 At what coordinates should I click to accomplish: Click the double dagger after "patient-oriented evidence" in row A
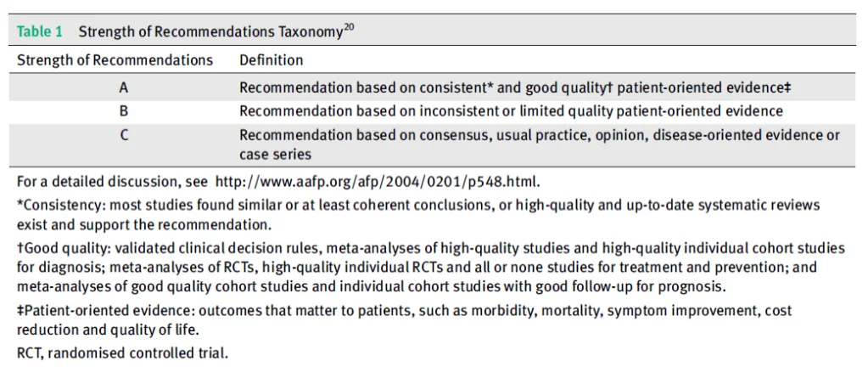tap(787, 87)
